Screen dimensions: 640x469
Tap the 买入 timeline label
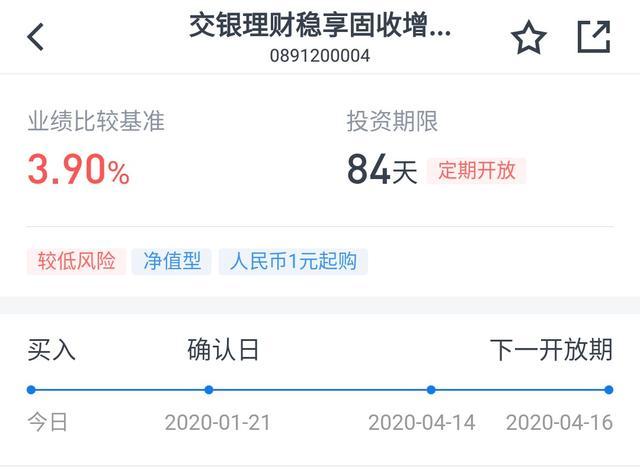(x=51, y=350)
